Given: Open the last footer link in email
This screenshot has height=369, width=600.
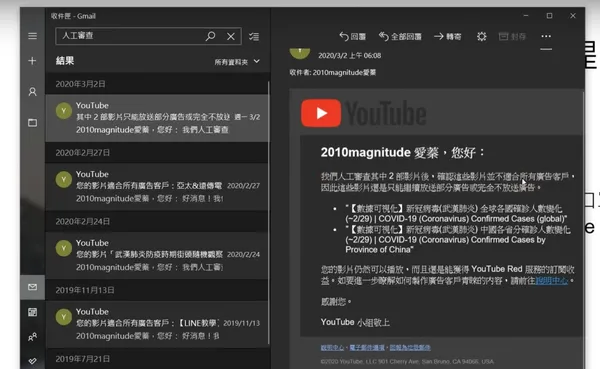Looking at the screenshot, I should pos(410,348).
